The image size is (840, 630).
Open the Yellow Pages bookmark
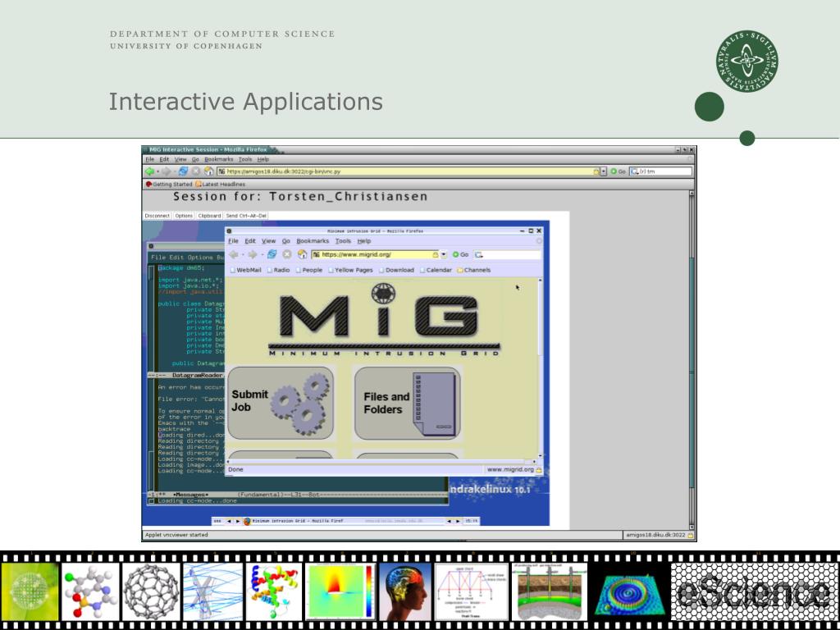point(350,270)
